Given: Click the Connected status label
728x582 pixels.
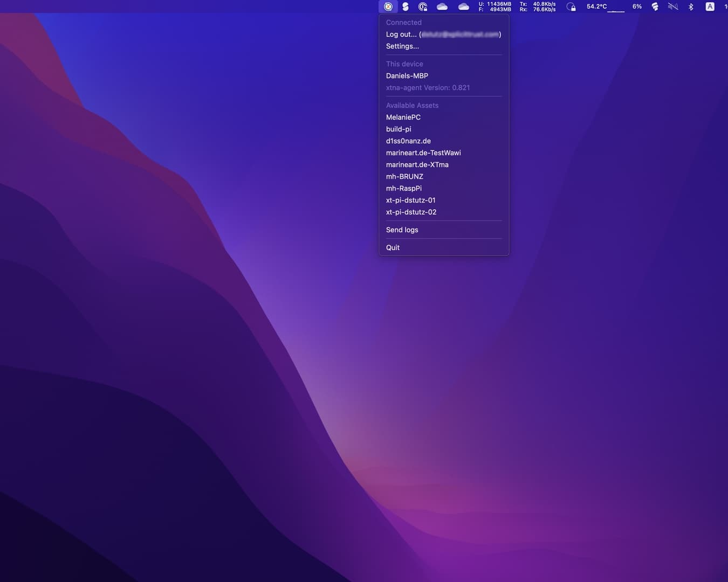Looking at the screenshot, I should [404, 22].
